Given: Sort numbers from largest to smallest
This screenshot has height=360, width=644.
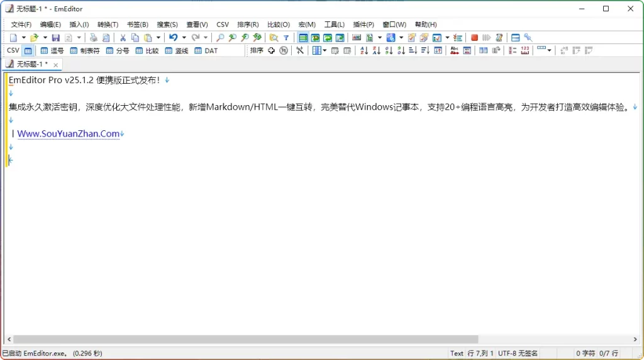Looking at the screenshot, I should (x=401, y=50).
